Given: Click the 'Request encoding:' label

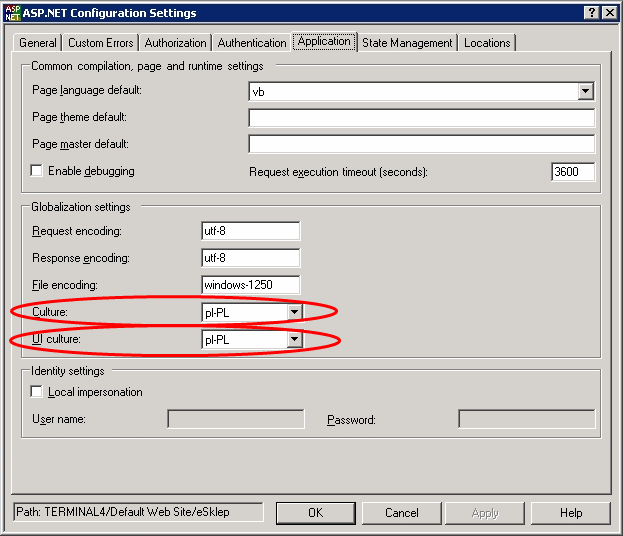Looking at the screenshot, I should 77,231.
